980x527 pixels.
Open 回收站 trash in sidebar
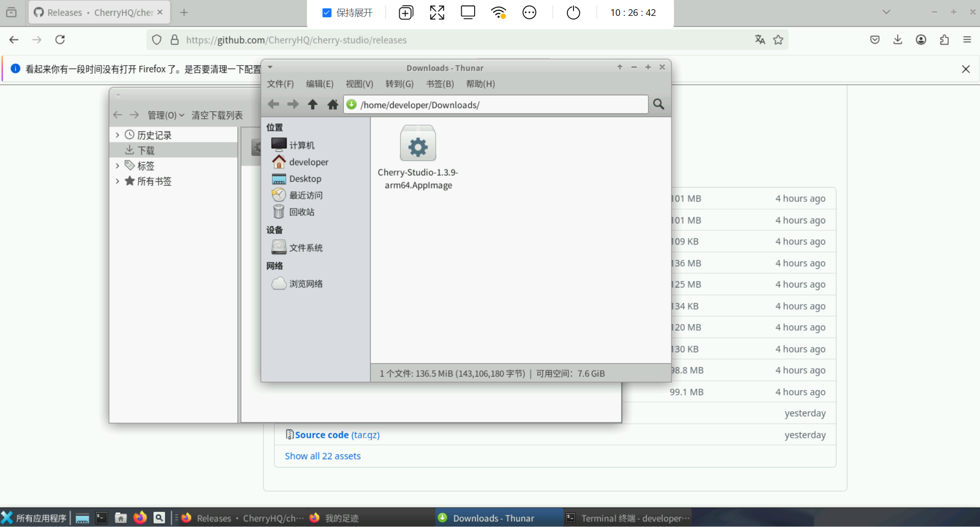click(293, 212)
